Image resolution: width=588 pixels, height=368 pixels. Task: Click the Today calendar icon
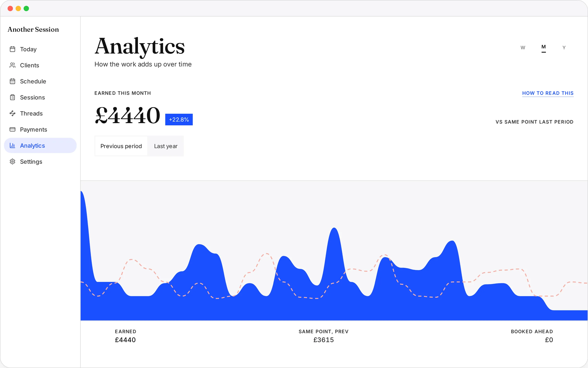point(12,49)
